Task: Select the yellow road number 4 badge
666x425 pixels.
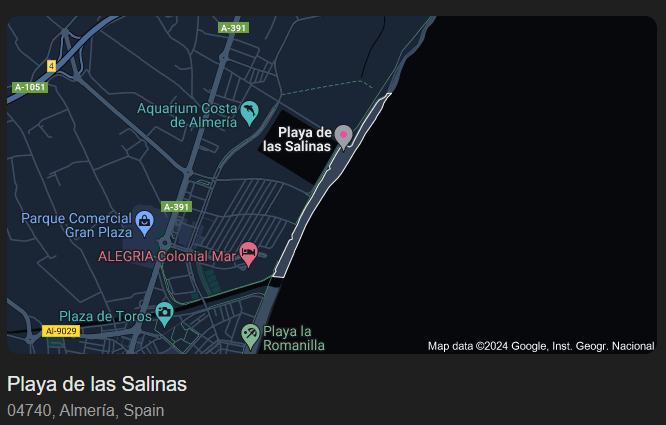Action: [51, 66]
